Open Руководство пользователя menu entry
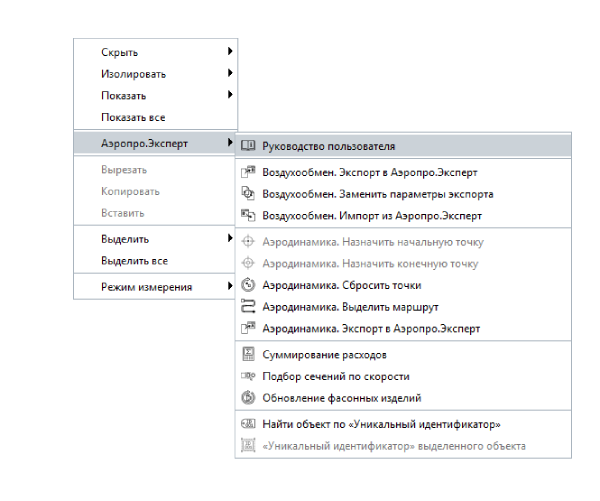 point(328,146)
